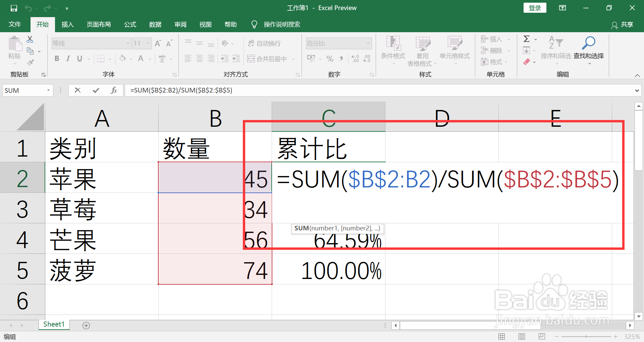Click 操作说明搜索 search box

282,24
